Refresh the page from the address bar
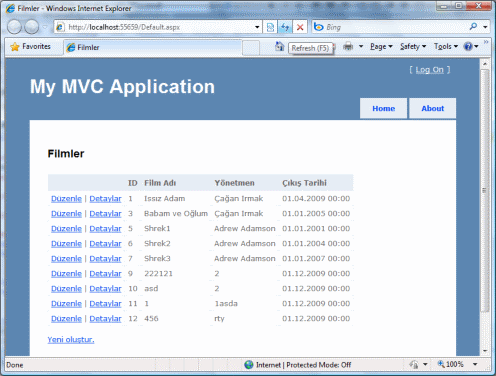The width and height of the screenshot is (496, 376). (x=285, y=27)
